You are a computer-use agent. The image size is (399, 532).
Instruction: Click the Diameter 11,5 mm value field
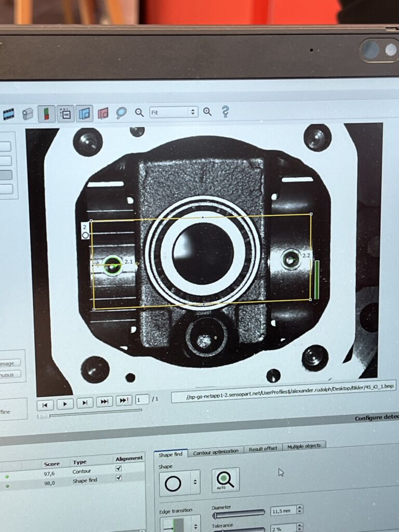point(283,510)
